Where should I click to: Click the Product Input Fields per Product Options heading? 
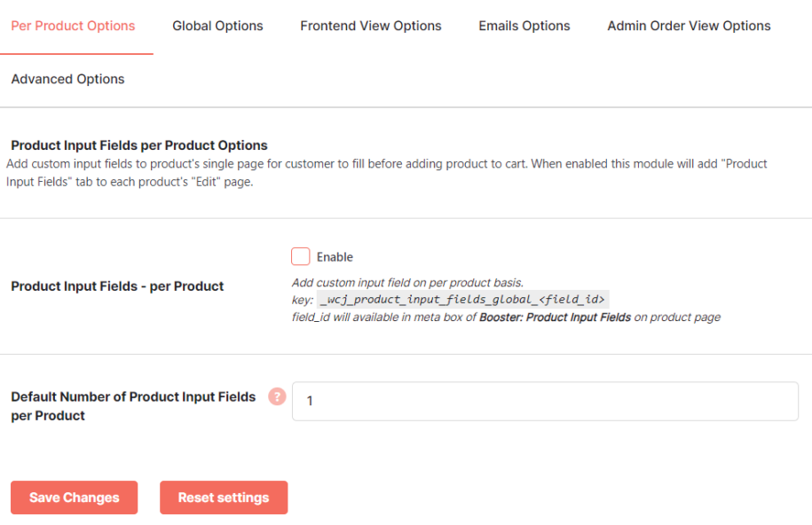click(139, 145)
